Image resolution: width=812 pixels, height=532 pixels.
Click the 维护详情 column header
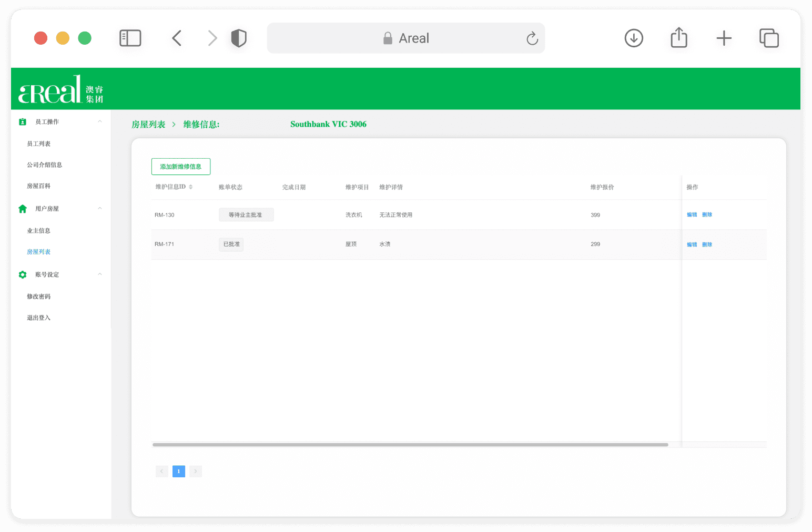[391, 187]
